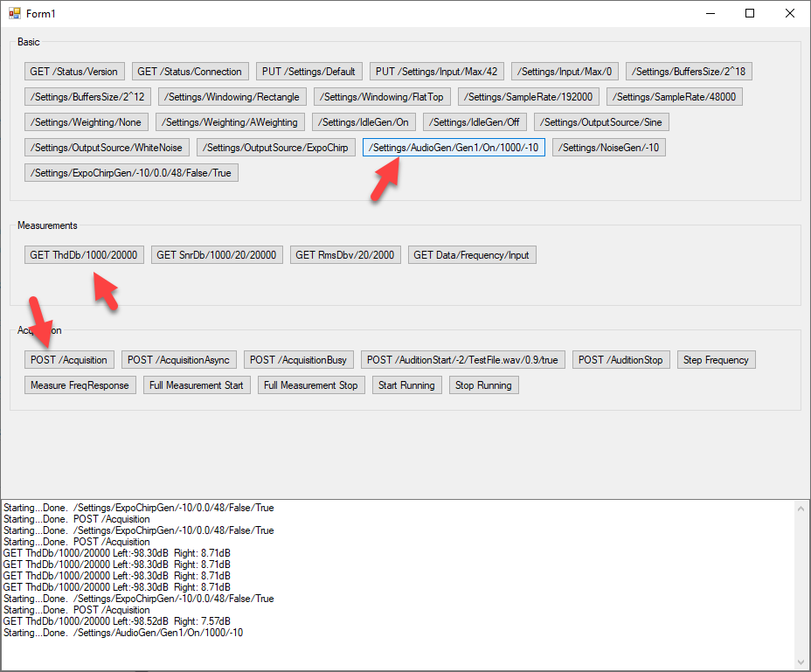Click Stop Running button
The image size is (811, 672).
(x=483, y=384)
